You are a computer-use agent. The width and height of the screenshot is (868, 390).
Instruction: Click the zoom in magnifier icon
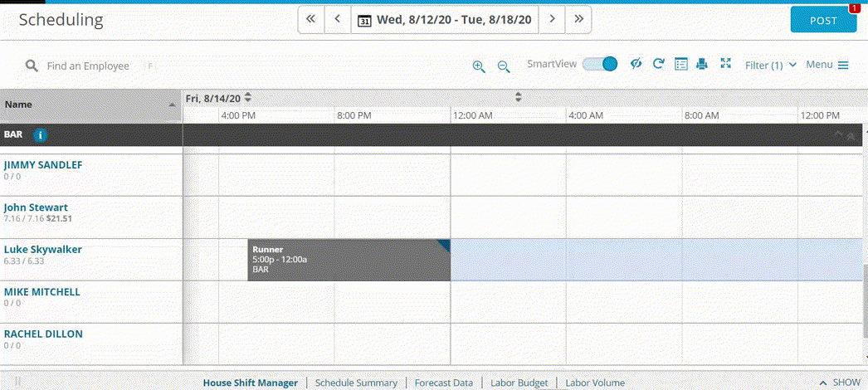point(479,66)
